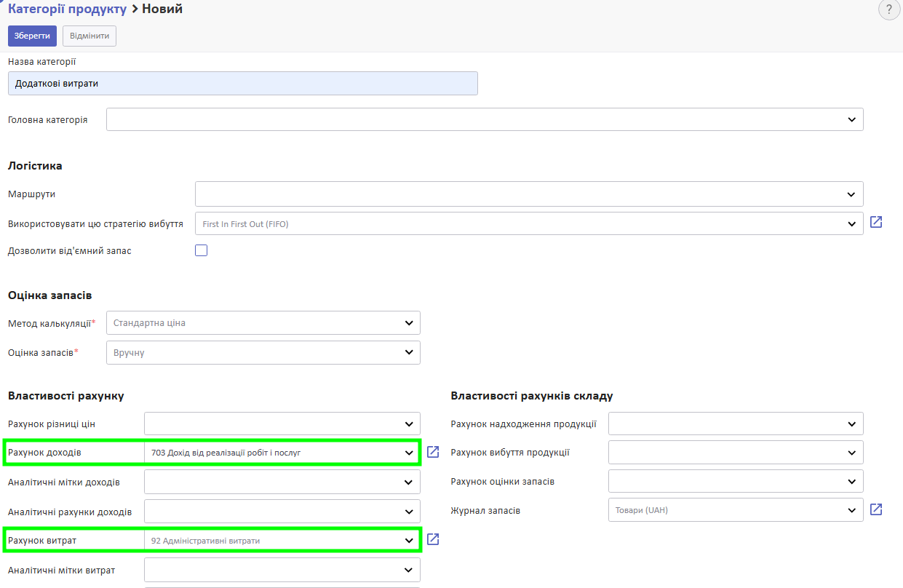The image size is (903, 588).
Task: Open external link next to FIFO removal strategy
Action: 876,222
